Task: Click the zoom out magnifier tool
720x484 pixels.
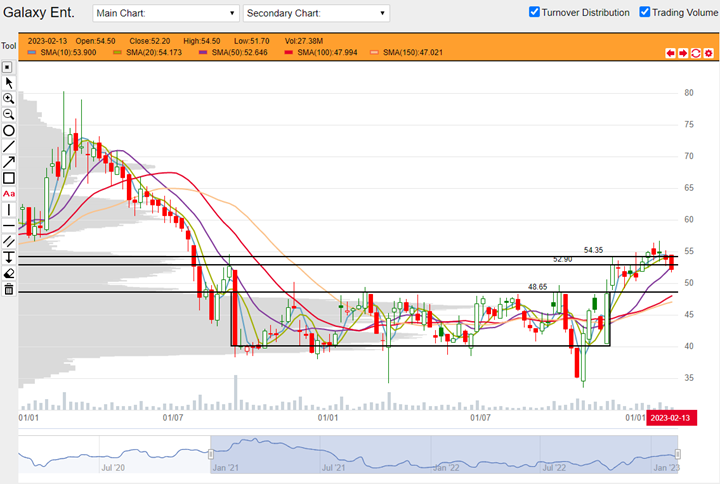Action: coord(9,115)
